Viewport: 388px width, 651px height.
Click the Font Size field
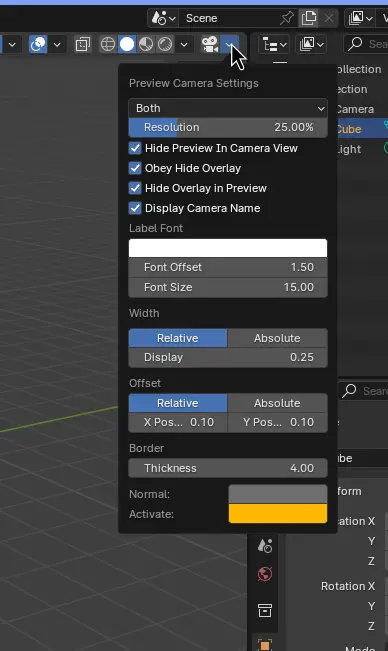click(228, 287)
